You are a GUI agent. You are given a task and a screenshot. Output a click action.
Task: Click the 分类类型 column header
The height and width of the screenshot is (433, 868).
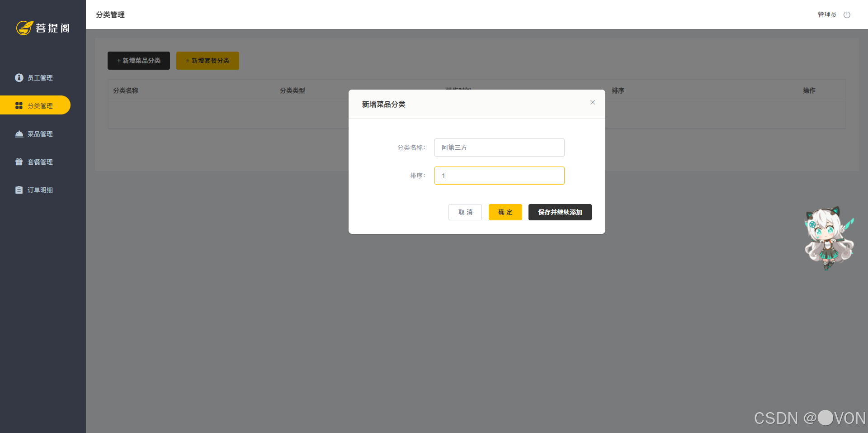tap(292, 90)
